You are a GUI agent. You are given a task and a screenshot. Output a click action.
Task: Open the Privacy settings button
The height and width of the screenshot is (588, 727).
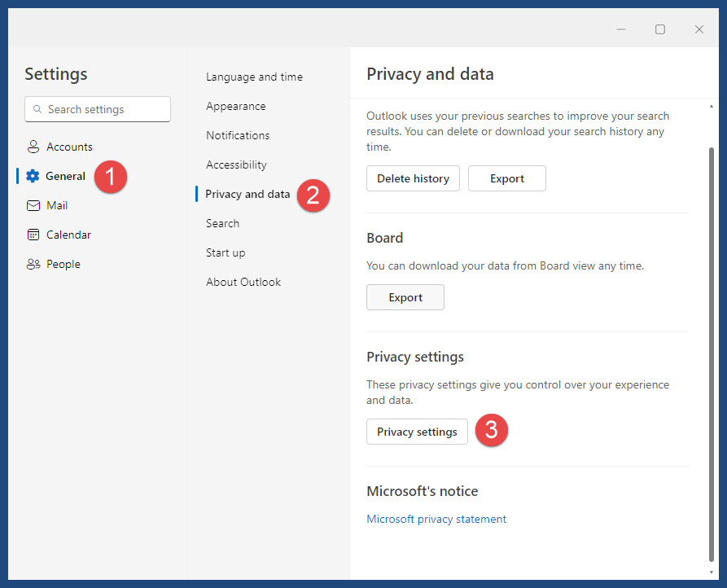point(417,432)
